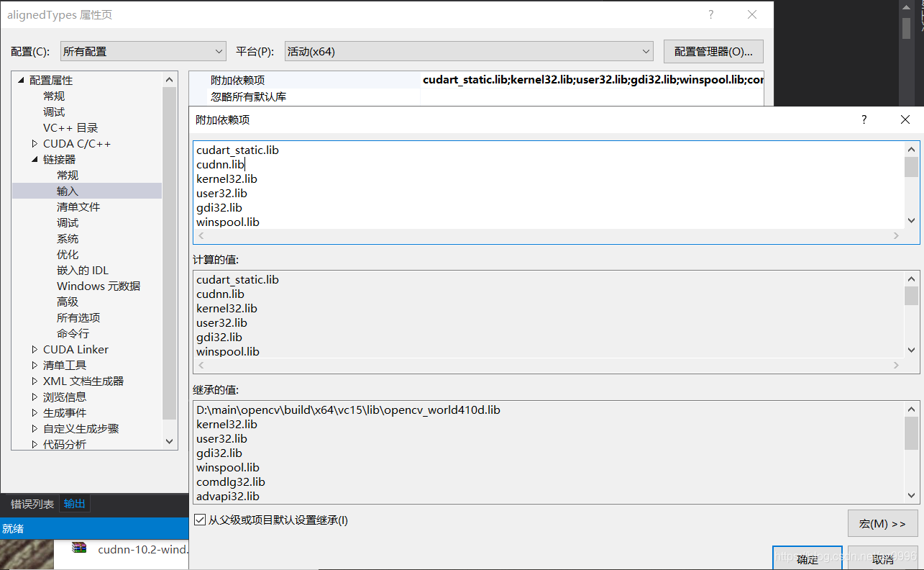Click the 宏(M) >> button

coord(882,523)
